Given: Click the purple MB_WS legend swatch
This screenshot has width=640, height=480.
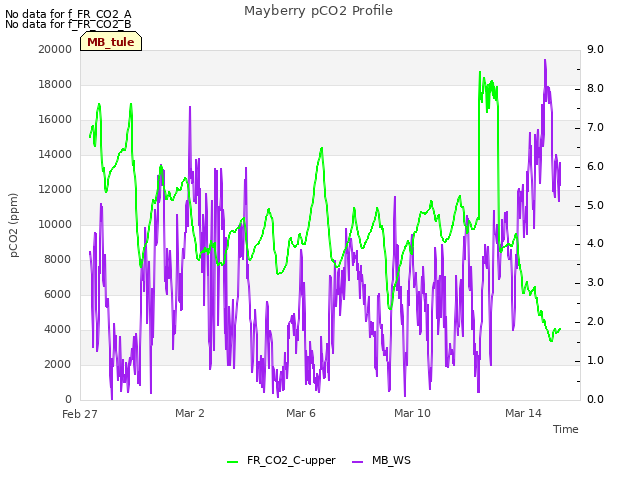Looking at the screenshot, I should coord(357,462).
